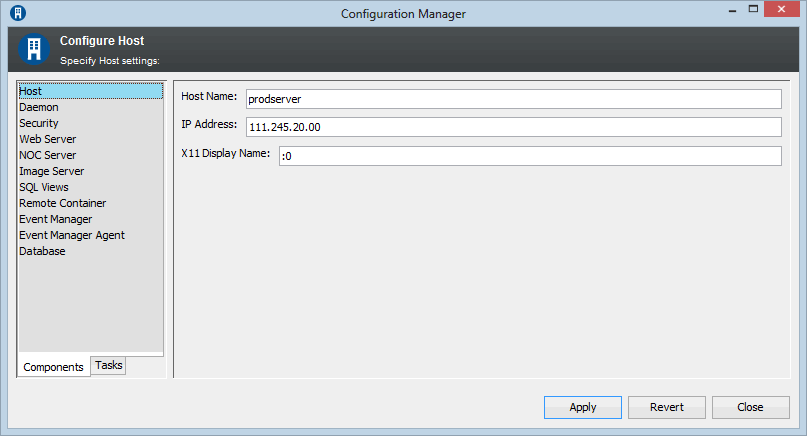This screenshot has height=436, width=807.
Task: Click into the IP Address field
Action: (x=514, y=127)
